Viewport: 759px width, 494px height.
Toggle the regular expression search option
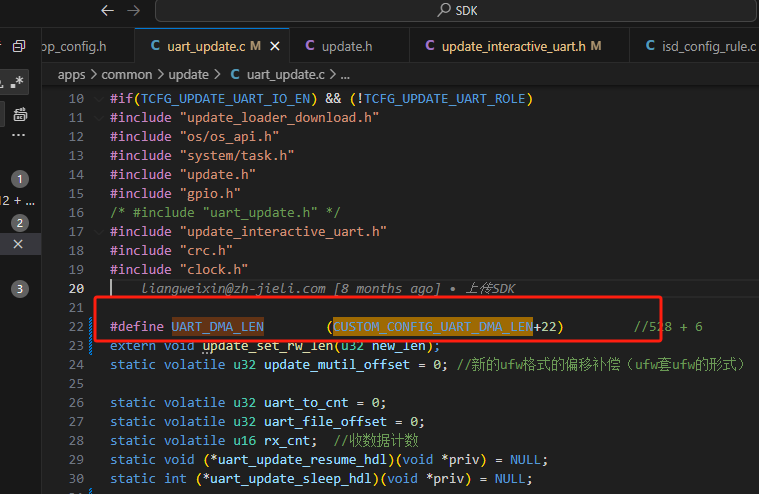click(x=18, y=82)
